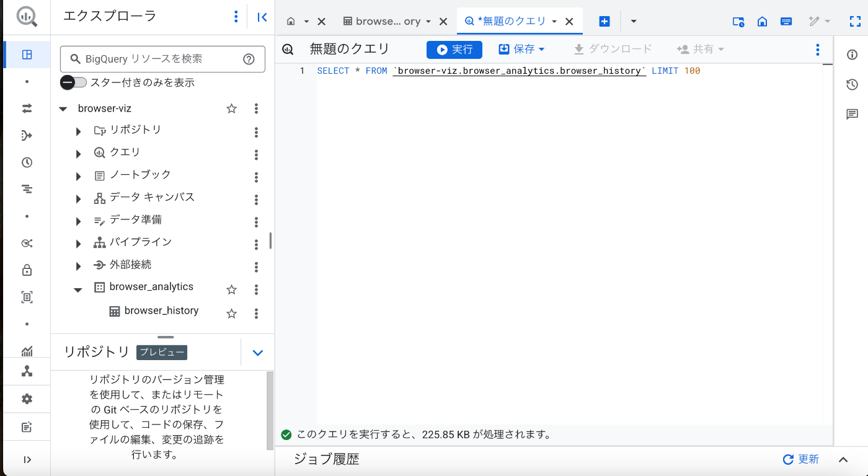Open the more menu for パイプライン
The height and width of the screenshot is (476, 868).
click(x=256, y=244)
